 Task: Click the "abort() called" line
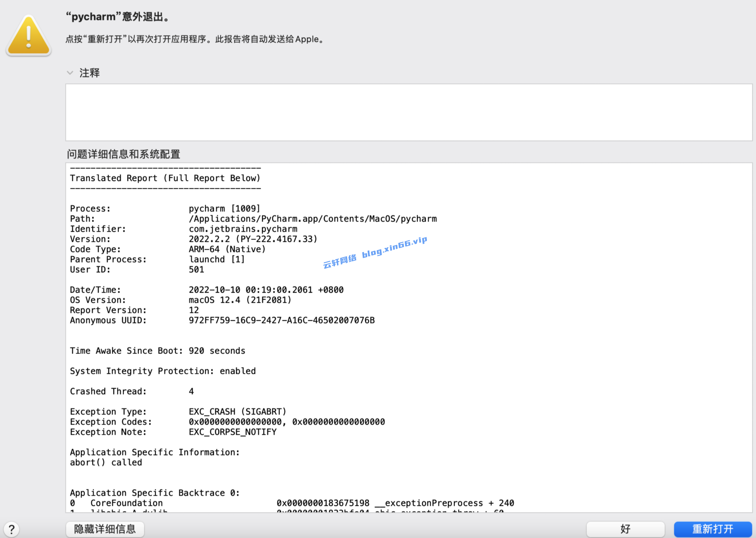coord(106,462)
